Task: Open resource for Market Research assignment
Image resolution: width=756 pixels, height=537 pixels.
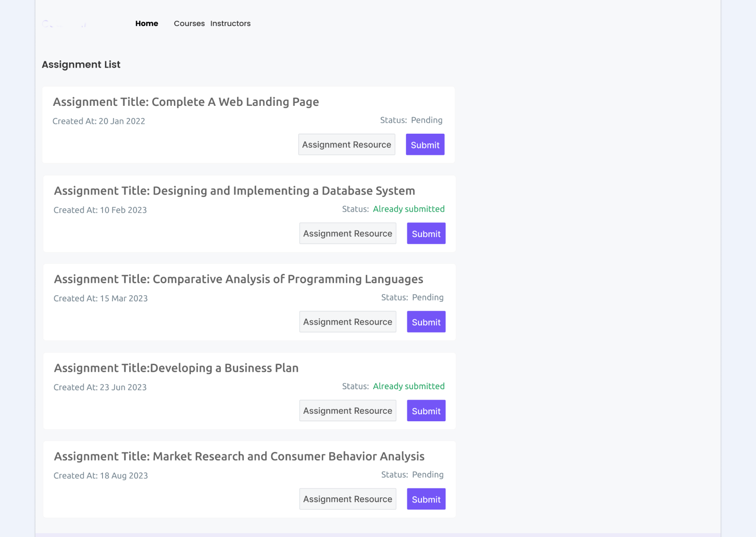Action: coord(348,499)
